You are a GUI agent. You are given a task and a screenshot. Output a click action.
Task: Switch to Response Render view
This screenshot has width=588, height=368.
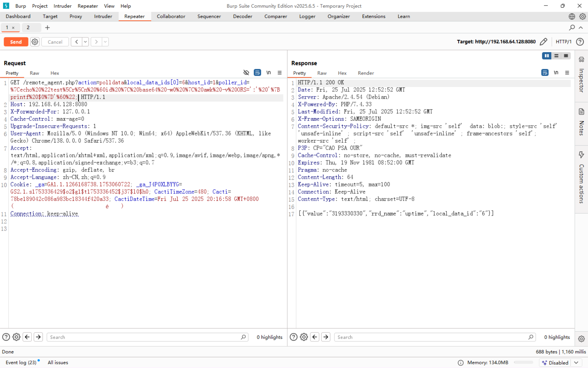(366, 73)
